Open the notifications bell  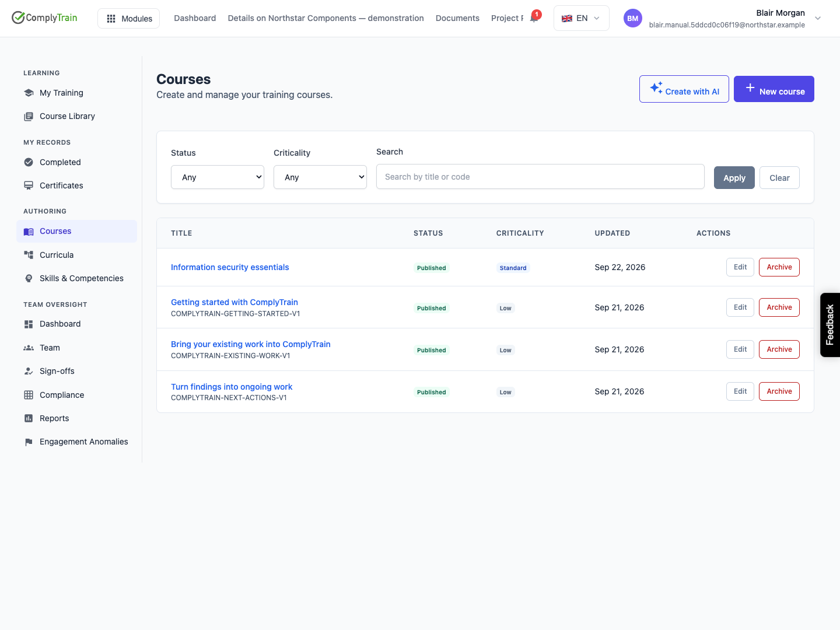coord(534,17)
